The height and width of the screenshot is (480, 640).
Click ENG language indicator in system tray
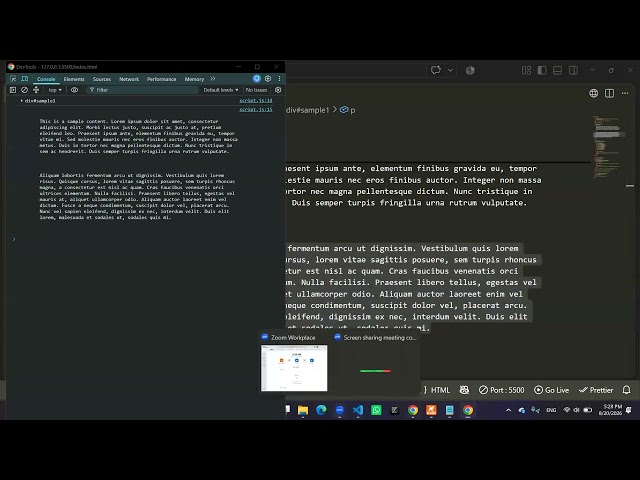(551, 410)
